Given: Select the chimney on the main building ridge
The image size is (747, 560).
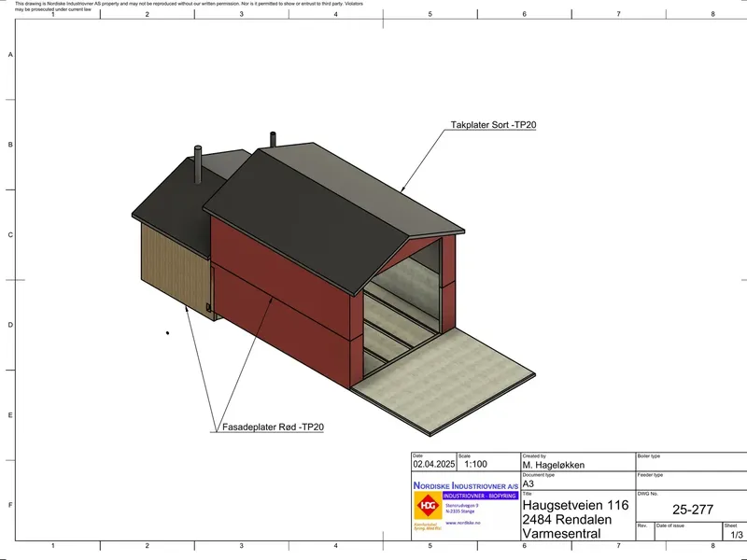Looking at the screenshot, I should [273, 139].
